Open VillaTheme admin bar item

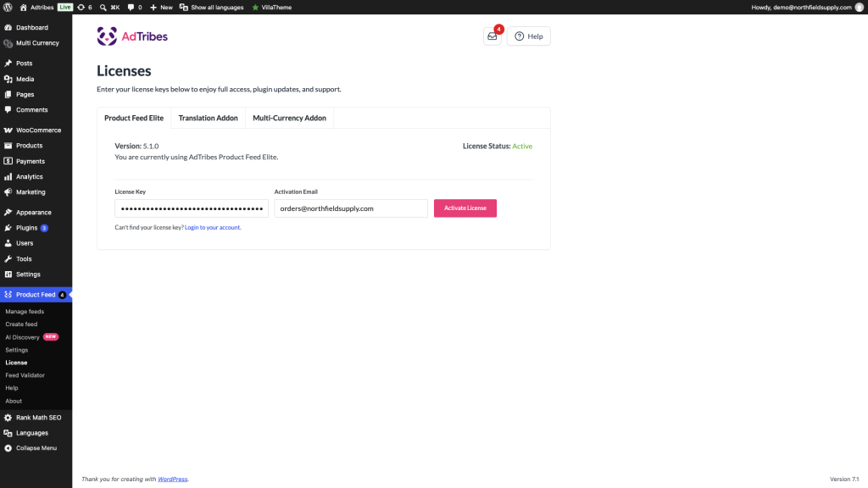pyautogui.click(x=272, y=7)
